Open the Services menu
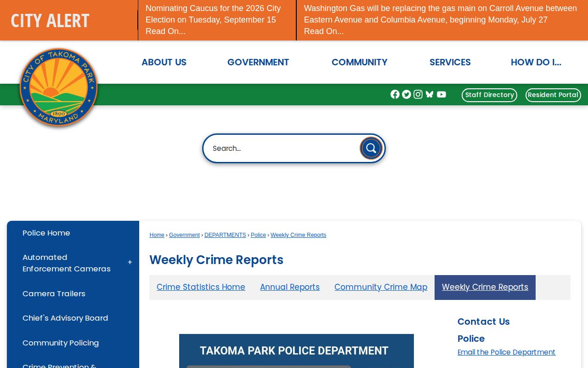The height and width of the screenshot is (368, 588). coord(450,62)
